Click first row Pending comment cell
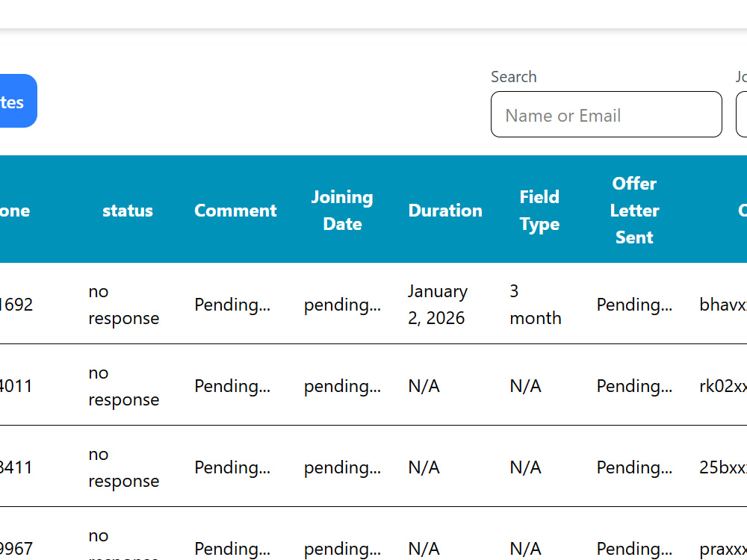The image size is (747, 560). (x=232, y=305)
